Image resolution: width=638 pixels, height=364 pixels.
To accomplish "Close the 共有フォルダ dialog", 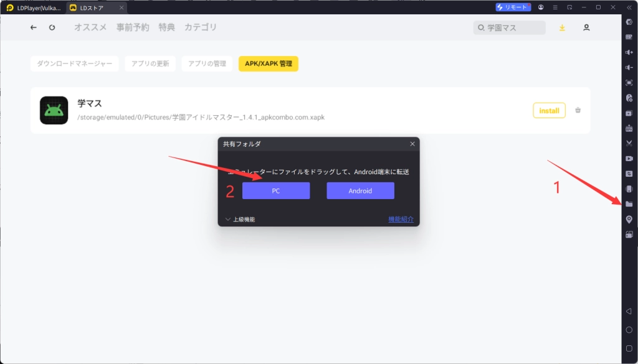I will coord(412,144).
